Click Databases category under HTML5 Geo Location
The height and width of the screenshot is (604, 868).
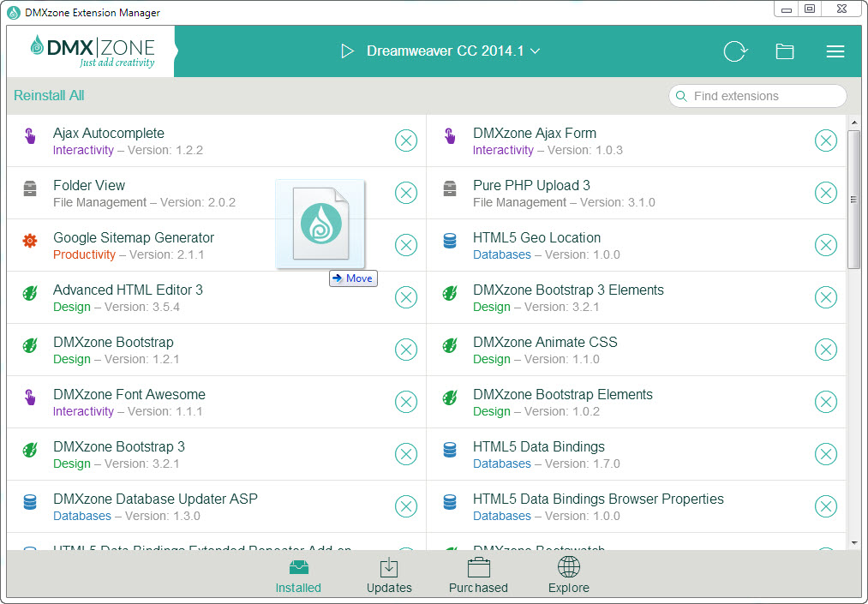tap(501, 254)
